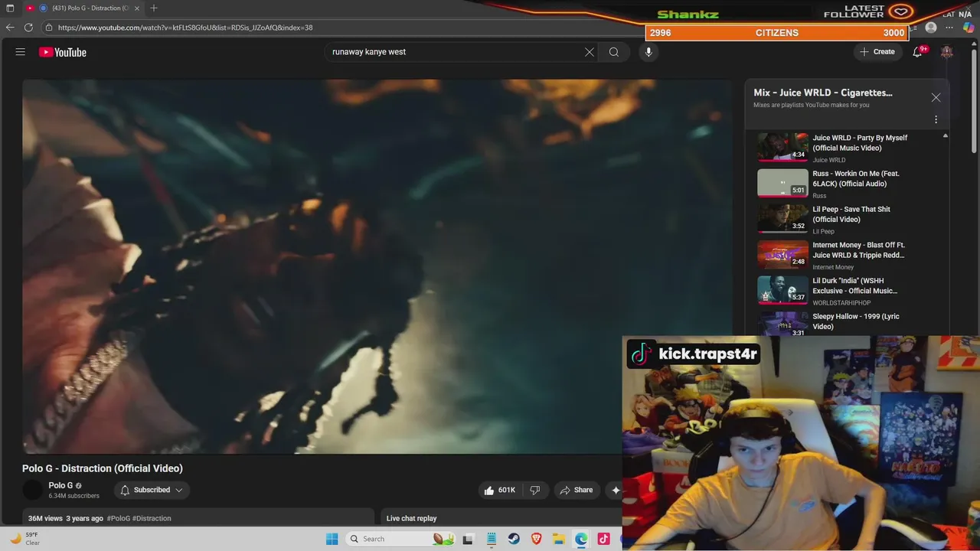Open Polo G channel avatar

33,490
